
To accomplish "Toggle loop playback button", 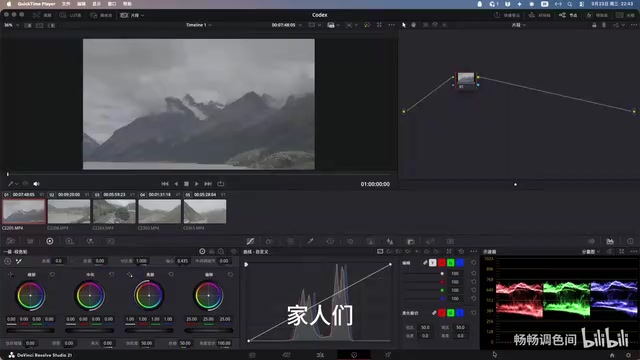I will point(220,184).
